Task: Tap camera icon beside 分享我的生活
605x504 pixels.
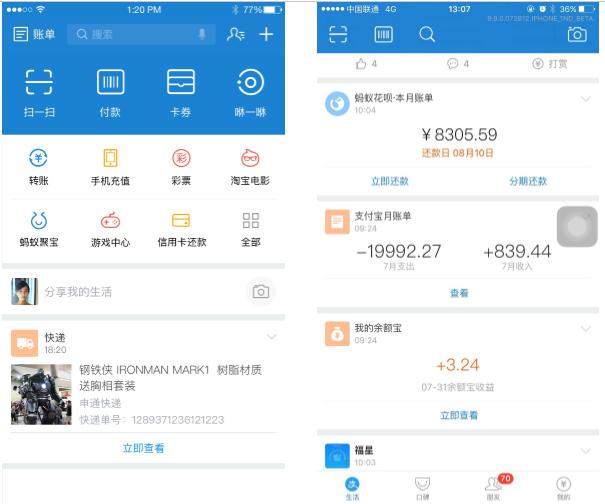Action: (x=261, y=291)
